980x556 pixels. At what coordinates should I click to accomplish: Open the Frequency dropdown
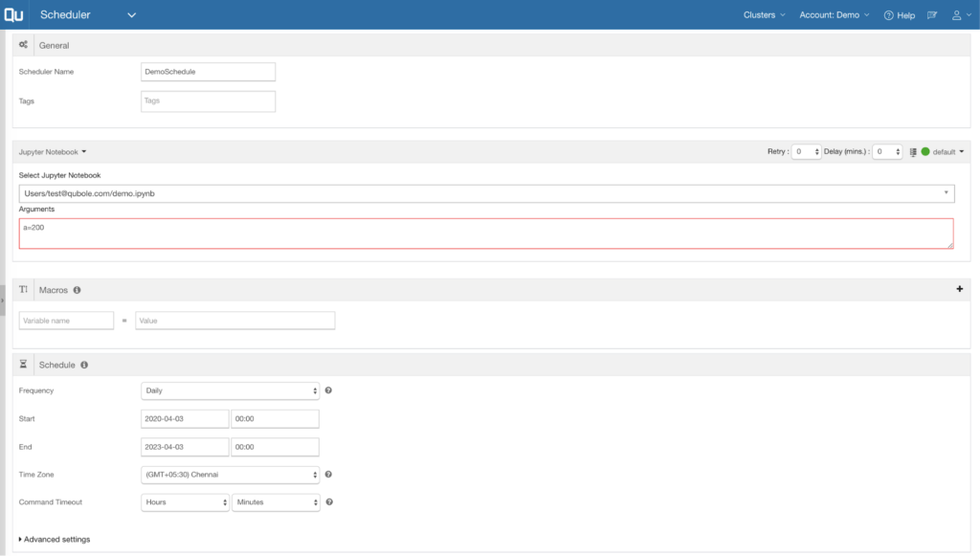[230, 390]
